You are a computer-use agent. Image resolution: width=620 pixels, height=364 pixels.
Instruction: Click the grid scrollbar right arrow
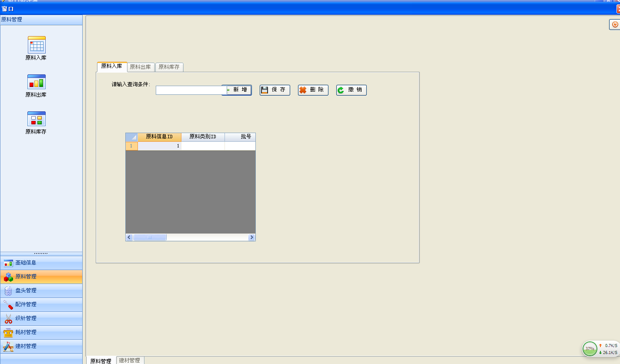[251, 237]
